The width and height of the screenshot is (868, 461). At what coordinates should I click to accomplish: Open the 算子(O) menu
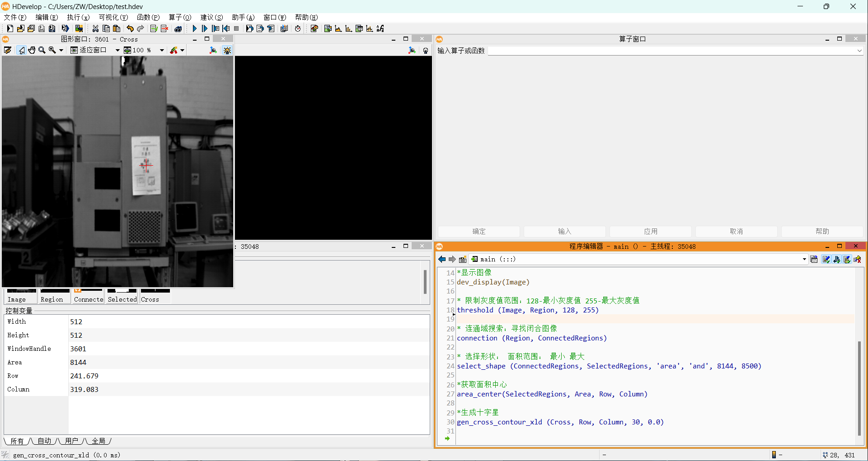(x=179, y=17)
